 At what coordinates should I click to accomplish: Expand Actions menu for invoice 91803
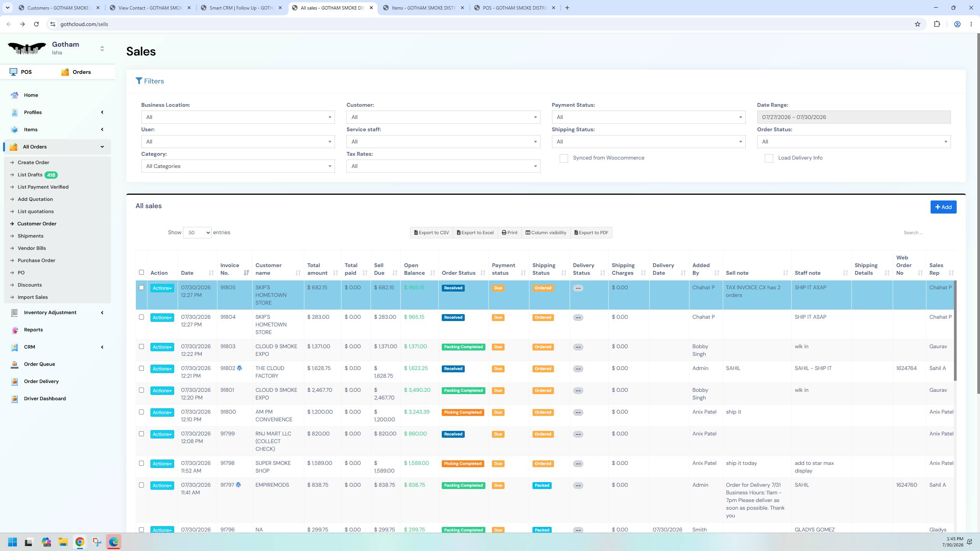click(162, 347)
